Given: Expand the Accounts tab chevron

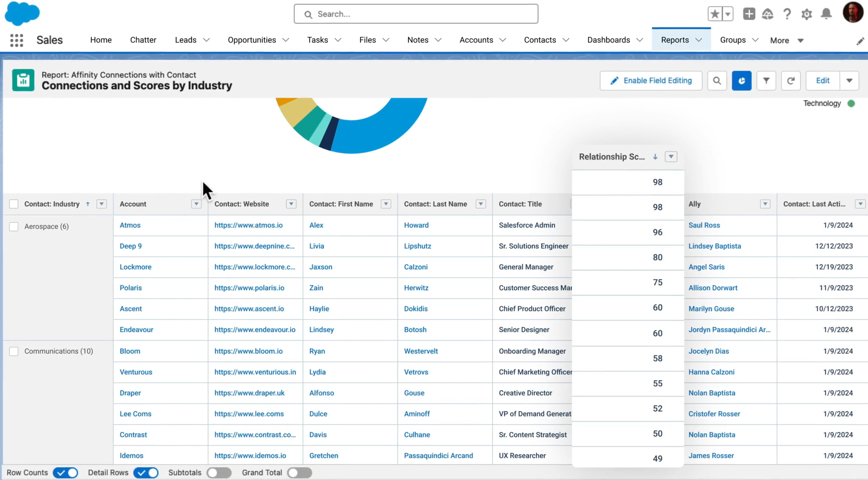Looking at the screenshot, I should 502,40.
